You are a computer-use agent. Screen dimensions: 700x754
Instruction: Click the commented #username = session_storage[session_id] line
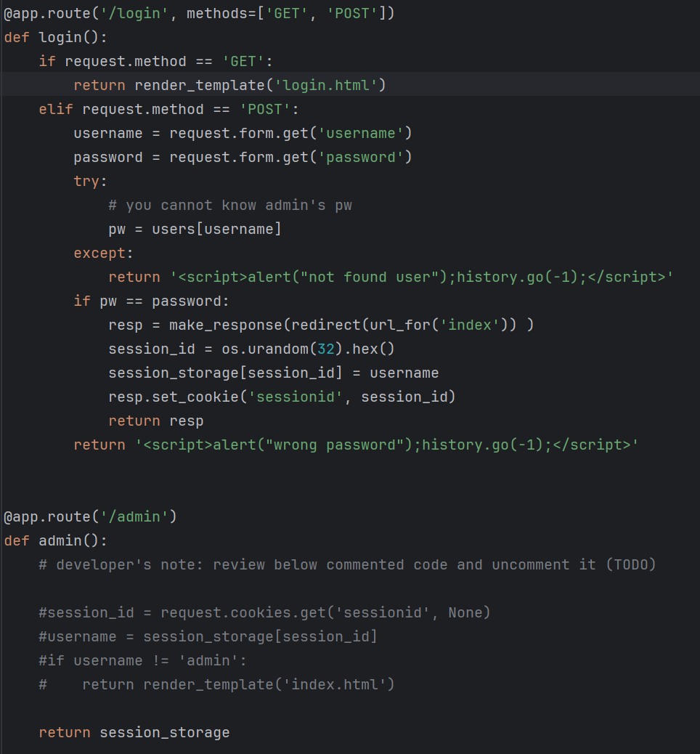tap(208, 637)
